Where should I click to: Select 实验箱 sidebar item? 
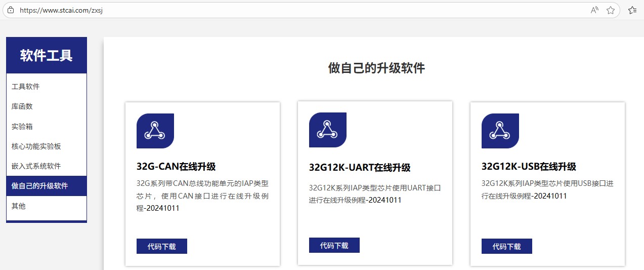pos(47,126)
